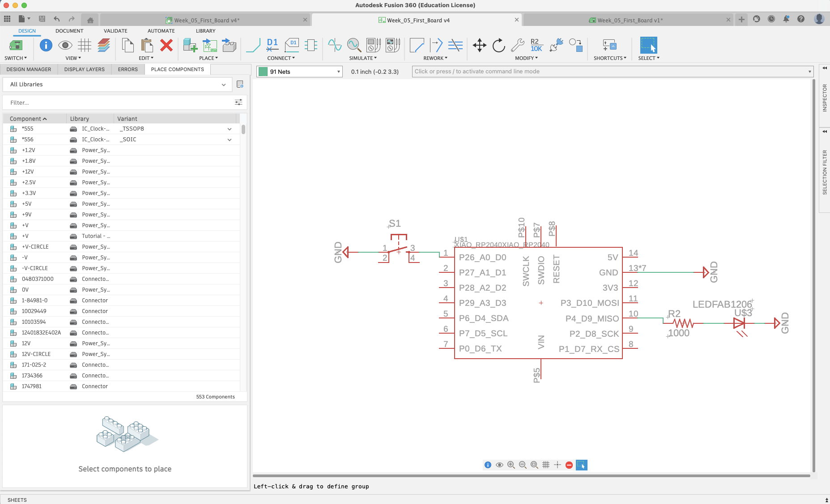Click the Undo arrow icon
This screenshot has height=504, width=830.
coord(57,19)
